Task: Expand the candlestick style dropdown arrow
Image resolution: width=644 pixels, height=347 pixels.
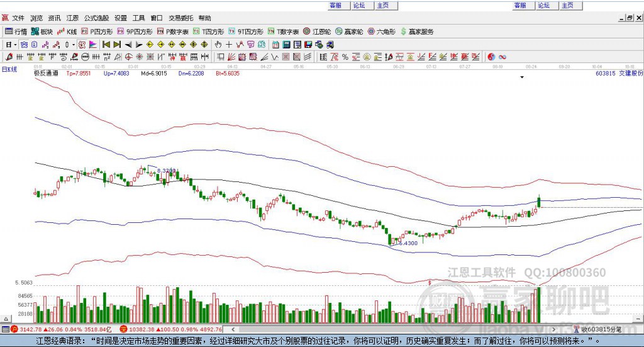Action: [x=74, y=45]
